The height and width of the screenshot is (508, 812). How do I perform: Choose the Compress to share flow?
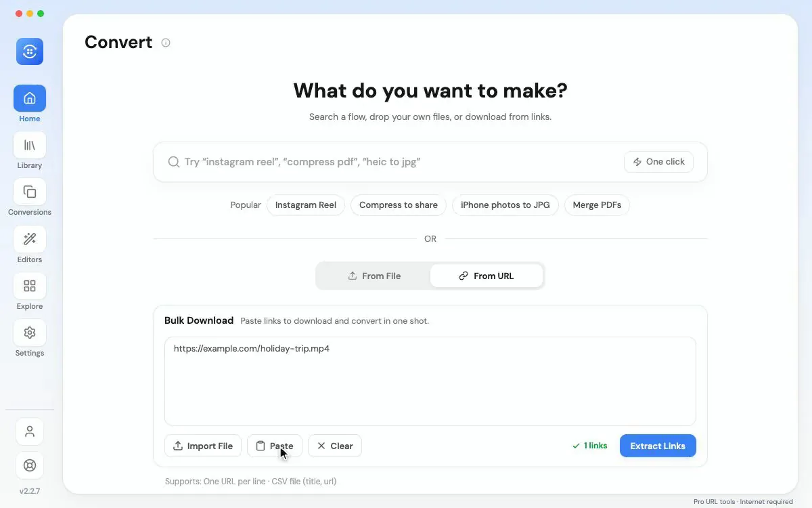[x=399, y=205]
